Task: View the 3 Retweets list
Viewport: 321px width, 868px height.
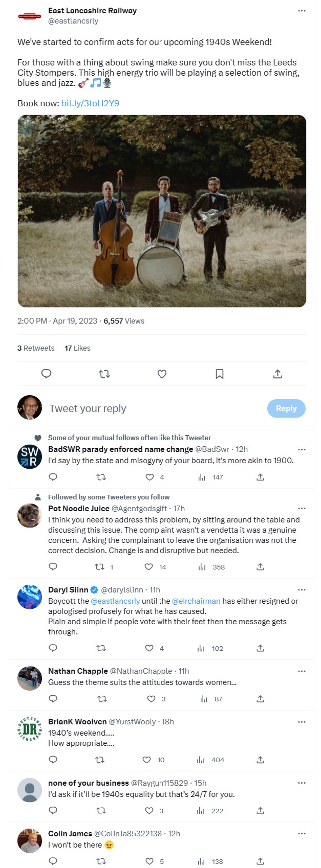Action: [36, 348]
